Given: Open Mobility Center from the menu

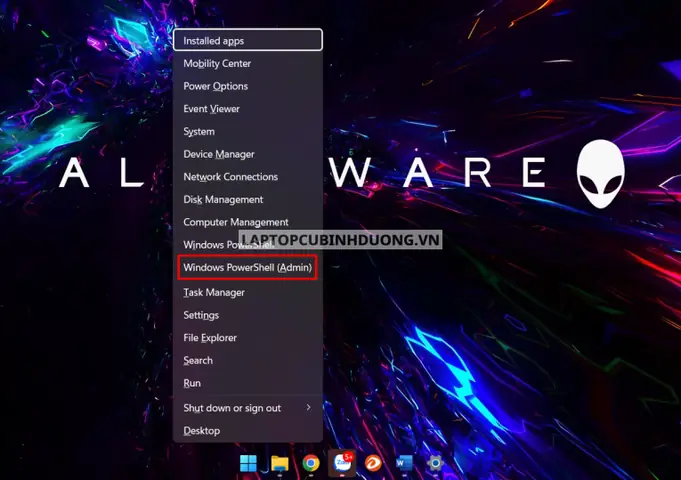Looking at the screenshot, I should pos(248,63).
